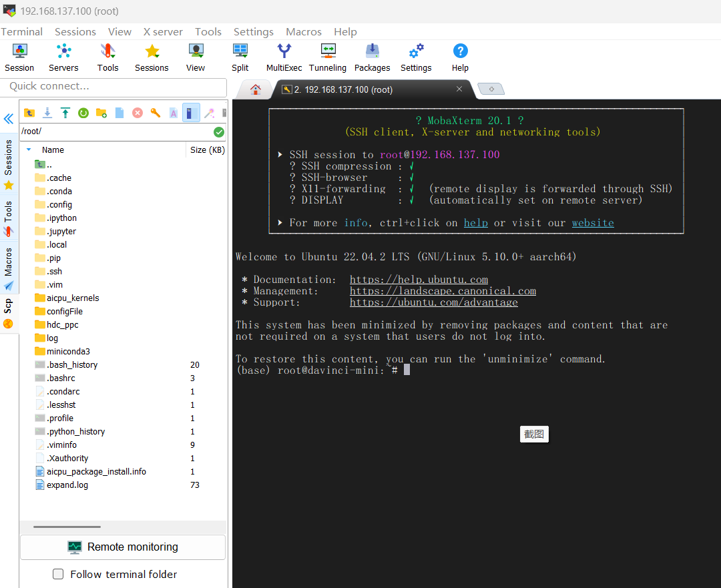Click the magic wand icon
This screenshot has height=588, width=721.
210,113
